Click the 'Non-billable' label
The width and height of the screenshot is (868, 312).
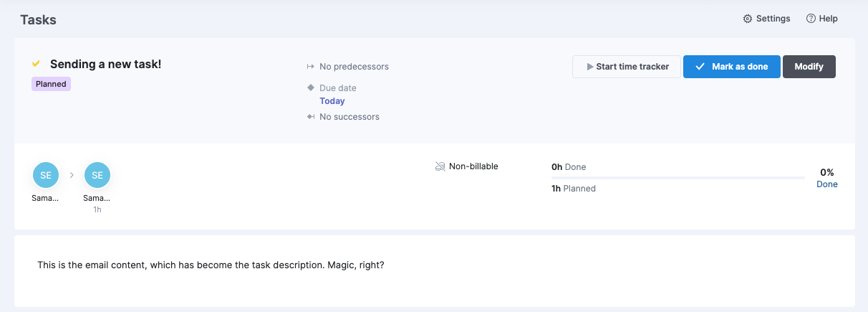[x=473, y=166]
